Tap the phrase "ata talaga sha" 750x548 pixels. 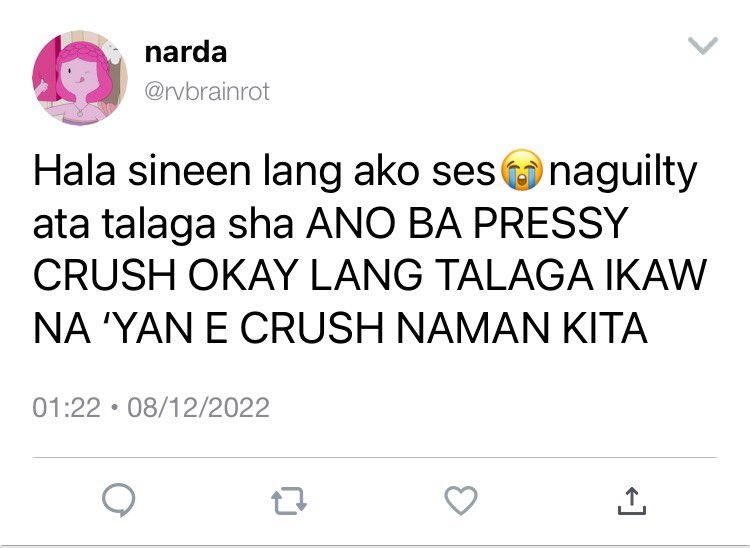(163, 225)
